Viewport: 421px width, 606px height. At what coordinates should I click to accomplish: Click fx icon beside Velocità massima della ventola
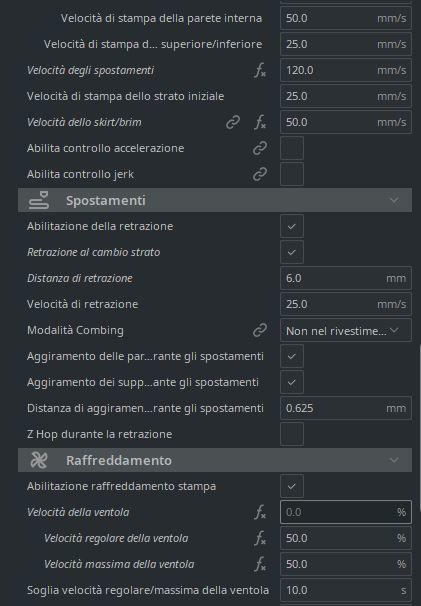(x=260, y=564)
